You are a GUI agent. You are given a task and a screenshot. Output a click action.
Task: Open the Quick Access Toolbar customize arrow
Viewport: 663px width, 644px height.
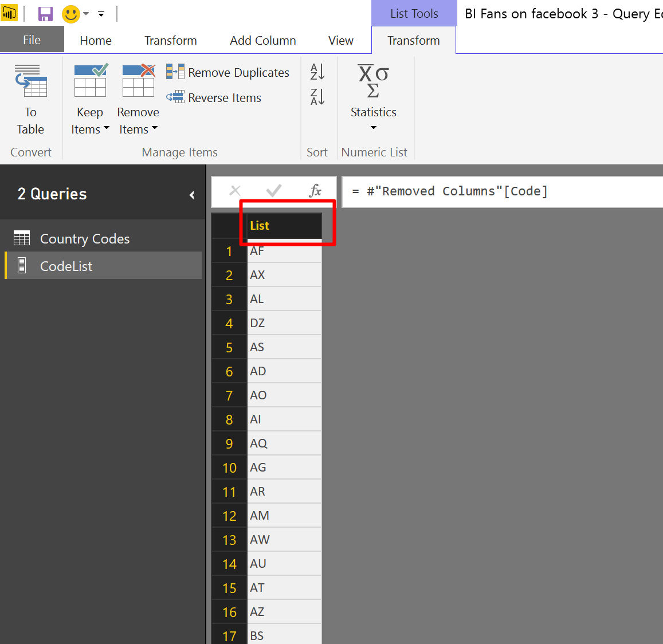click(x=101, y=14)
